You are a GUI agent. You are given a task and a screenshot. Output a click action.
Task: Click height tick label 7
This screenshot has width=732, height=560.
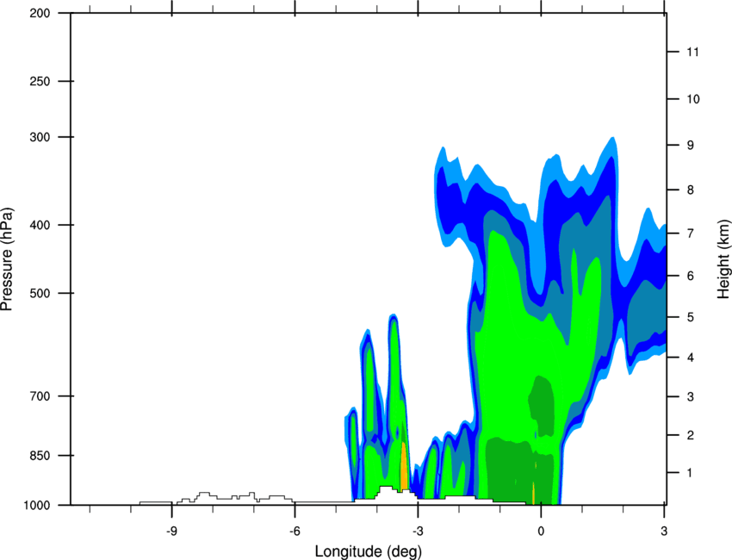[x=691, y=233]
